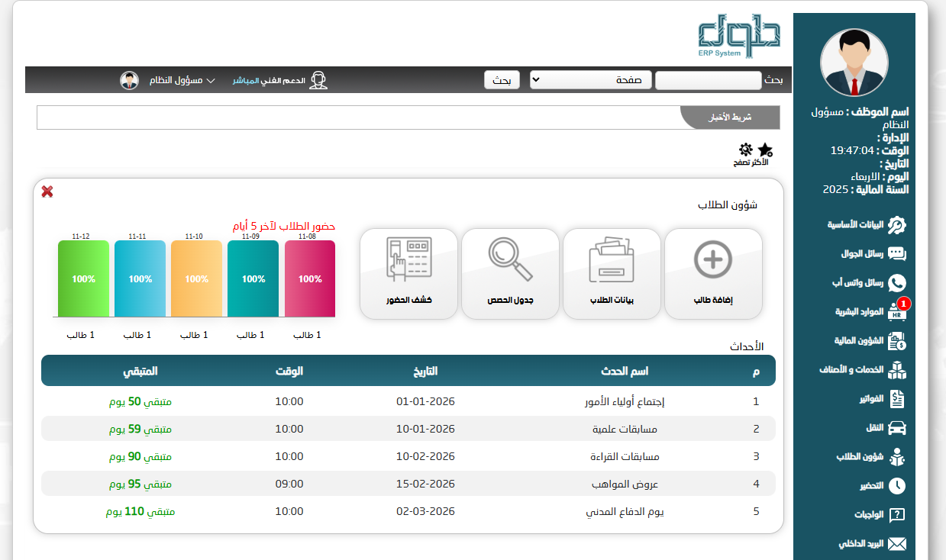Screen dimensions: 946x560
Task: Click the Add Student (إضافة طالب) tile
Action: pos(713,273)
